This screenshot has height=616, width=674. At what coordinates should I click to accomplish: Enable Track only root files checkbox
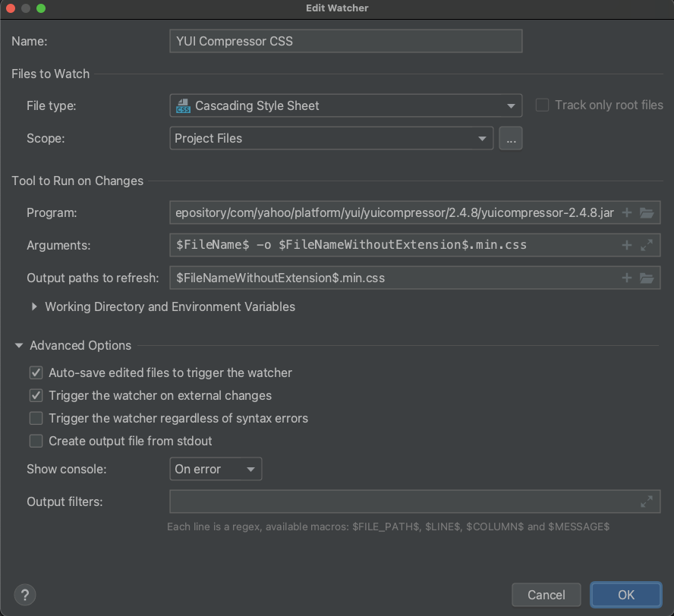click(x=542, y=105)
